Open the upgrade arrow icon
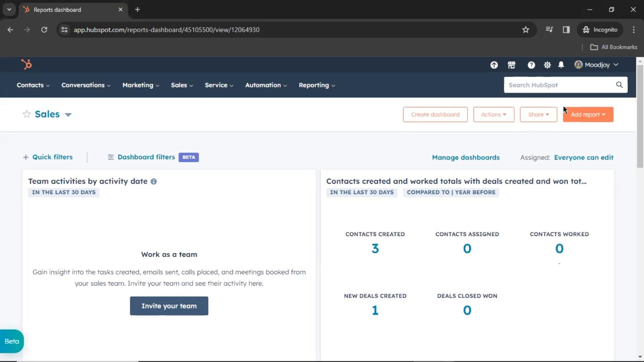The image size is (644, 362). (494, 65)
